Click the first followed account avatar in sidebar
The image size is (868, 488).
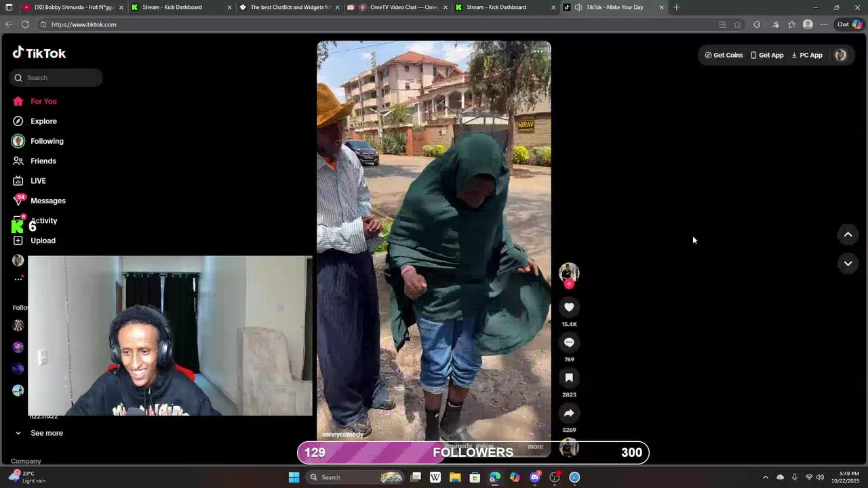18,325
